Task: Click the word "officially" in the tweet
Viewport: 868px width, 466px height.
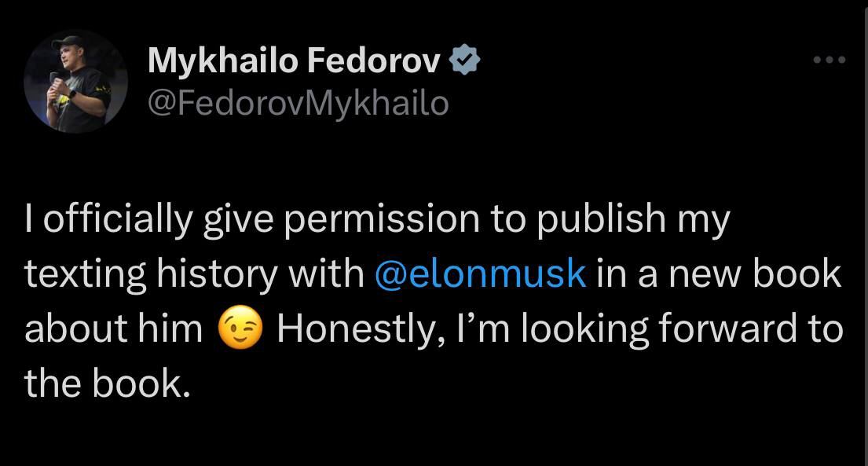Action: click(117, 219)
